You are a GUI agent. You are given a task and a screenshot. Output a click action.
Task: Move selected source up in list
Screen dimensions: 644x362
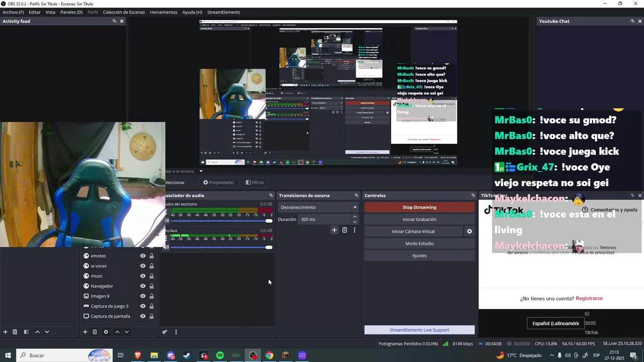[x=117, y=332]
